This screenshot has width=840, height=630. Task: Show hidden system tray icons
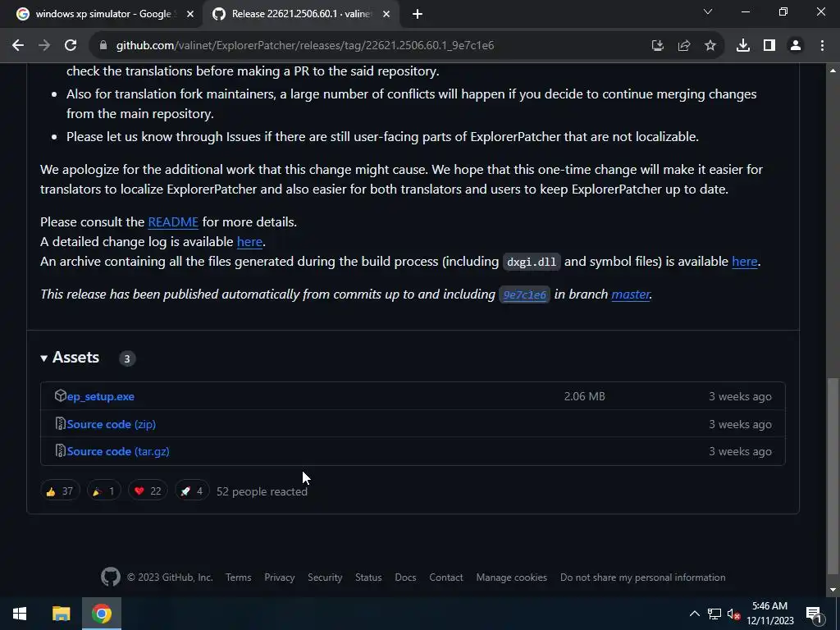coord(694,614)
